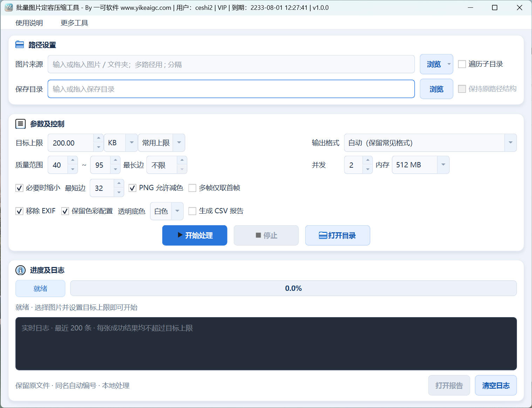Open the KB unit dropdown
This screenshot has height=408, width=532.
pyautogui.click(x=121, y=143)
